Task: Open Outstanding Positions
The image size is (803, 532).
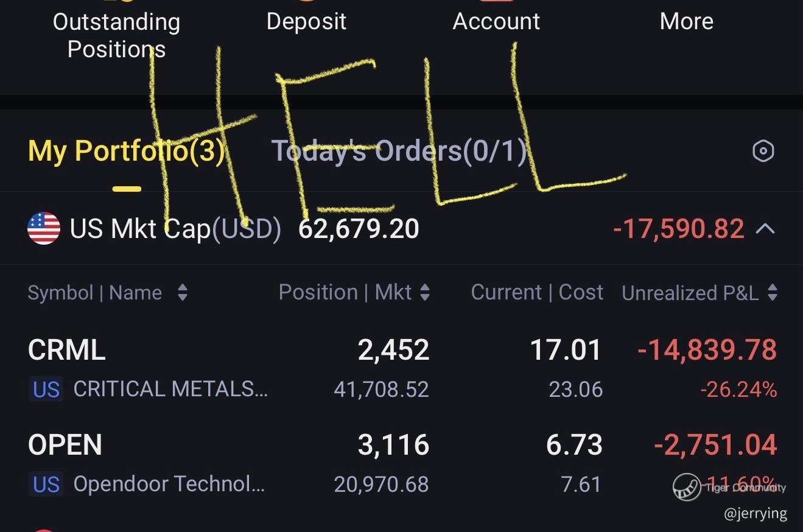Action: (x=116, y=35)
